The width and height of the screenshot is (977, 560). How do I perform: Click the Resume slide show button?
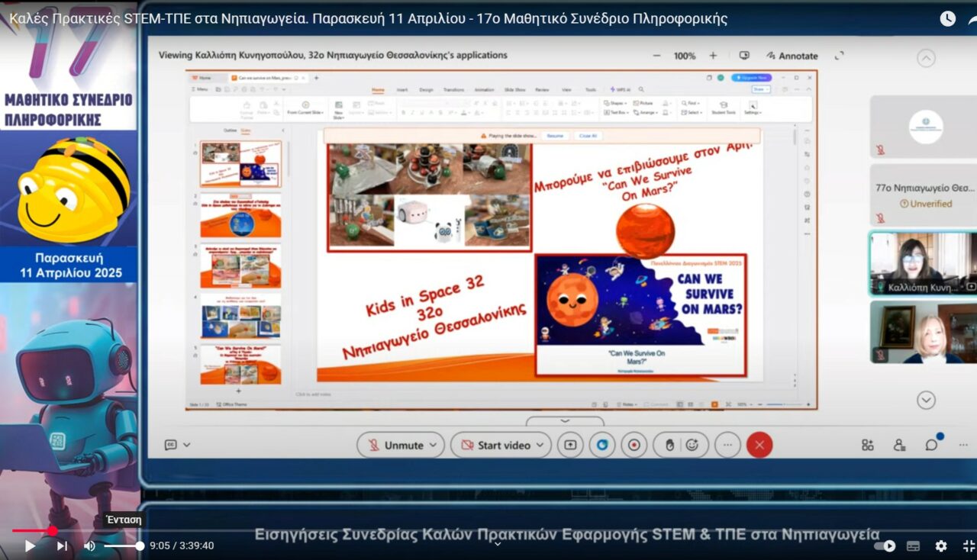click(555, 135)
